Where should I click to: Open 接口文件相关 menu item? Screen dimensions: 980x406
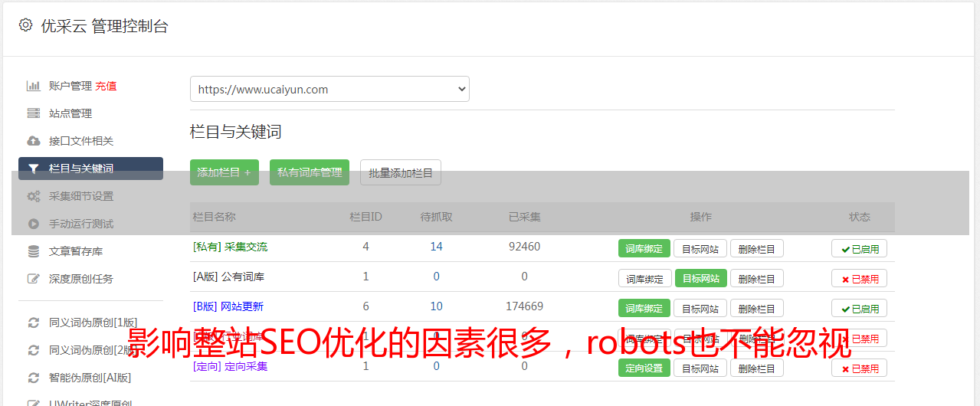81,141
